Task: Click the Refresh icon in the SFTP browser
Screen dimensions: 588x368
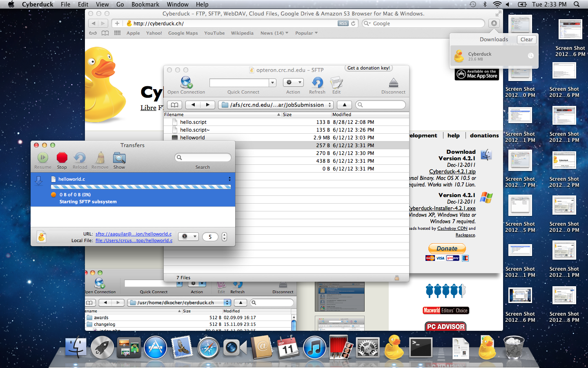Action: click(x=317, y=83)
